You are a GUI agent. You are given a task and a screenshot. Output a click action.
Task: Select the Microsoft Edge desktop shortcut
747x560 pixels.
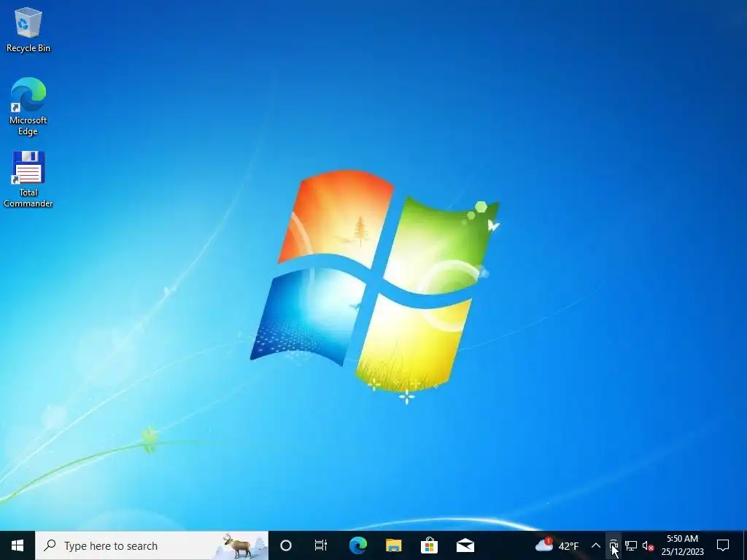[x=28, y=106]
